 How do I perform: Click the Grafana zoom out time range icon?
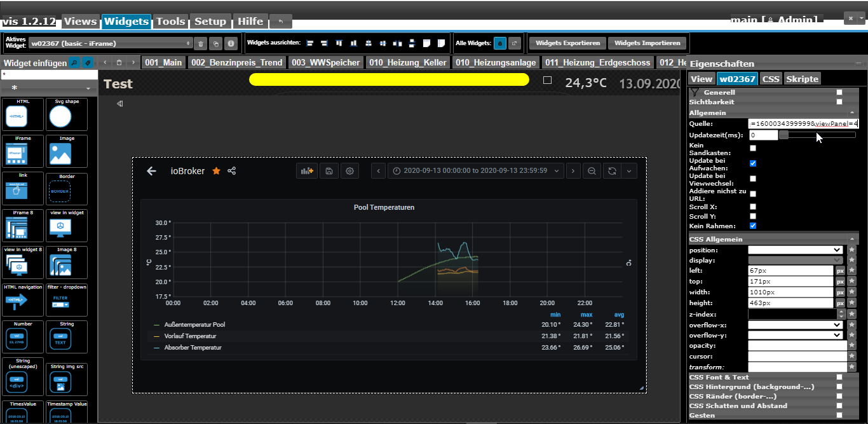592,171
